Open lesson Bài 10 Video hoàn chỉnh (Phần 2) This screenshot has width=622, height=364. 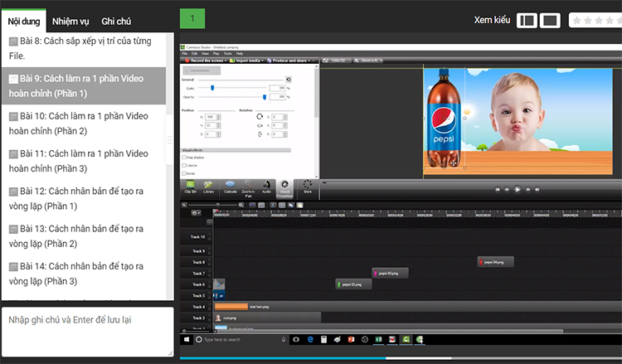pyautogui.click(x=81, y=124)
